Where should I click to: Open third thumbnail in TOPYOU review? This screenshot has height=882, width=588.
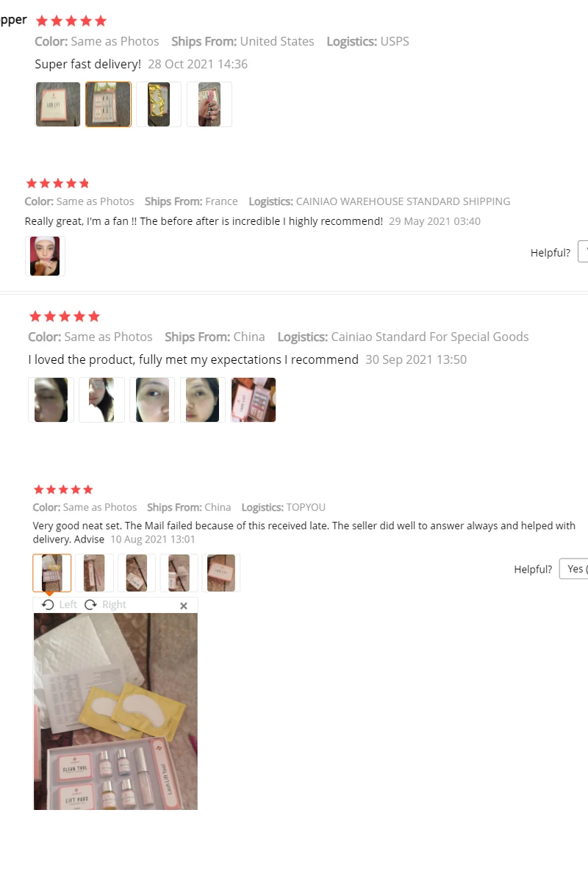pyautogui.click(x=137, y=573)
